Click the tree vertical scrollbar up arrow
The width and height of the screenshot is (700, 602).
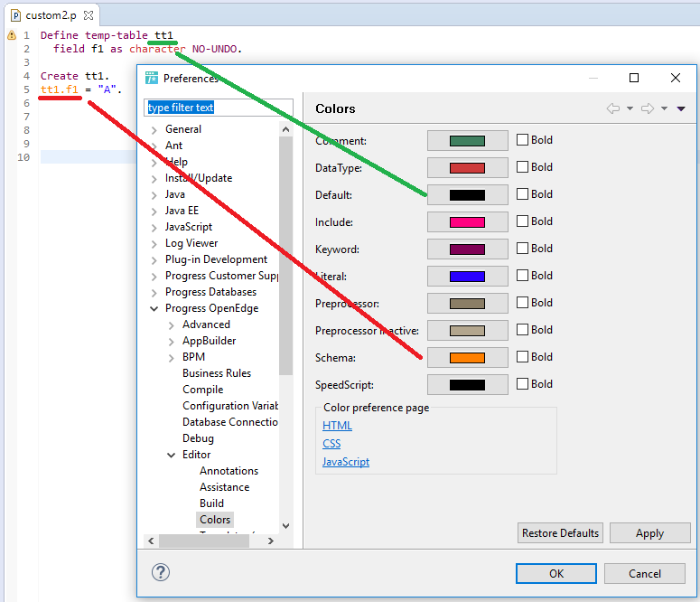286,129
